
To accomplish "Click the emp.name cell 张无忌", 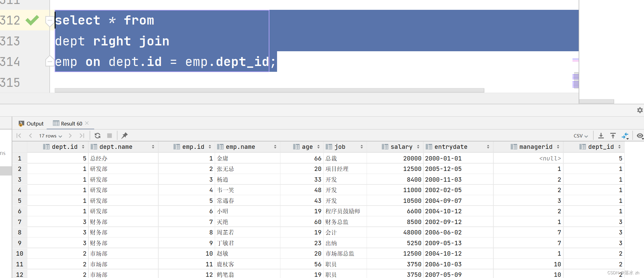I will [248, 169].
